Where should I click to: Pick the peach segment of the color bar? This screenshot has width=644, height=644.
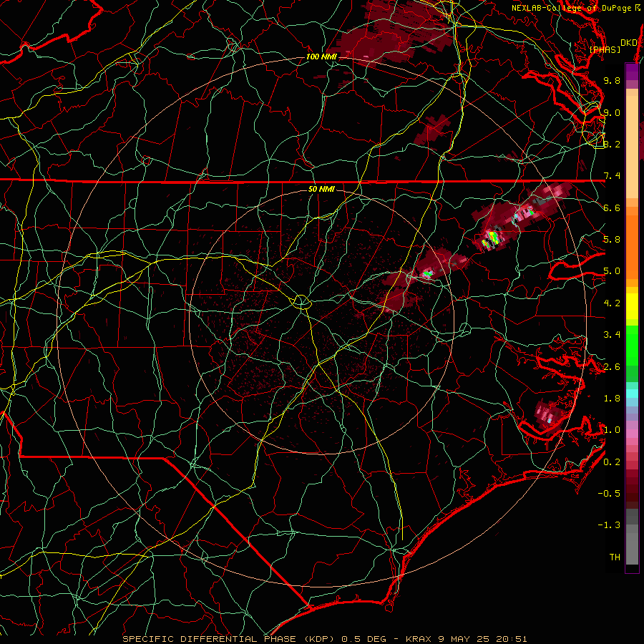[632, 144]
